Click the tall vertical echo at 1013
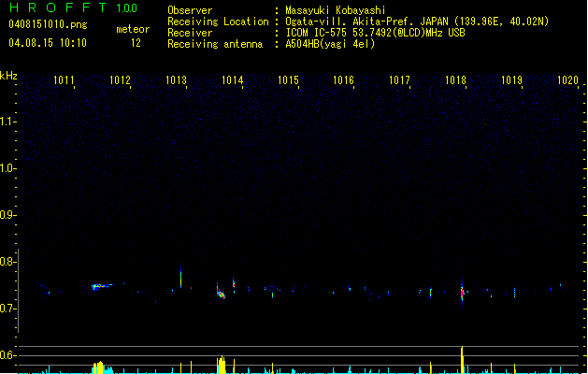588x374 pixels. [x=180, y=277]
